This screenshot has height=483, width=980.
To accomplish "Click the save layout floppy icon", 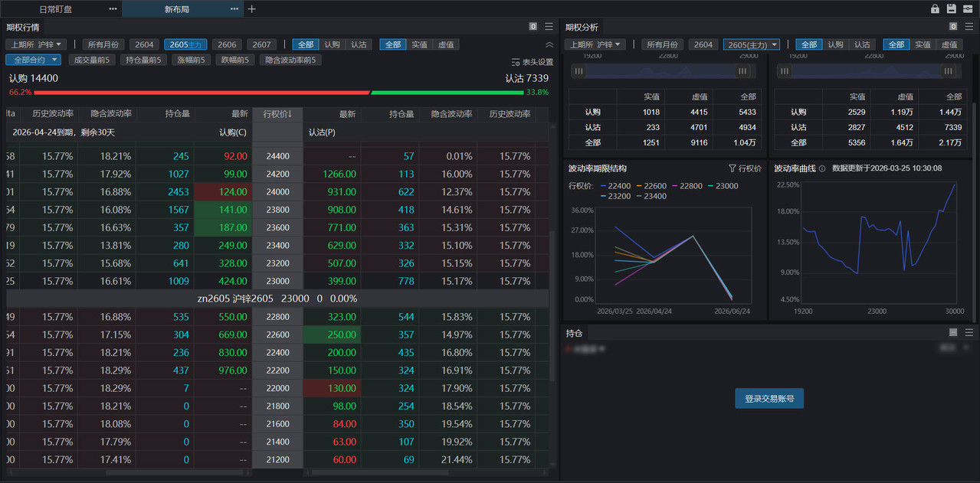I will pos(951,8).
